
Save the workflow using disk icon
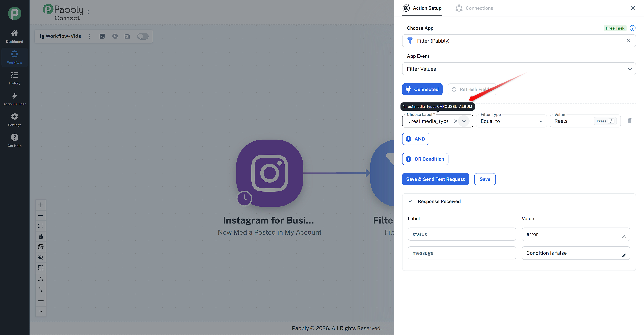click(127, 36)
